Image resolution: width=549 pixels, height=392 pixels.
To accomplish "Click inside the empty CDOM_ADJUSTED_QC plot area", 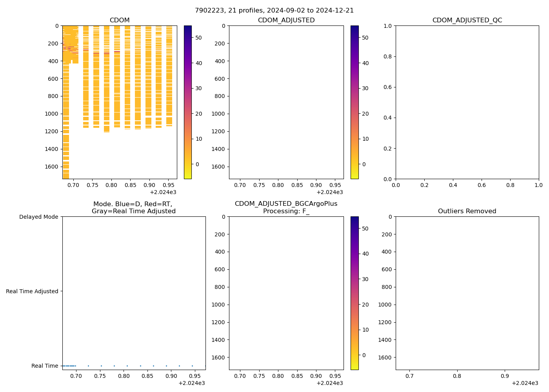I will coord(467,102).
